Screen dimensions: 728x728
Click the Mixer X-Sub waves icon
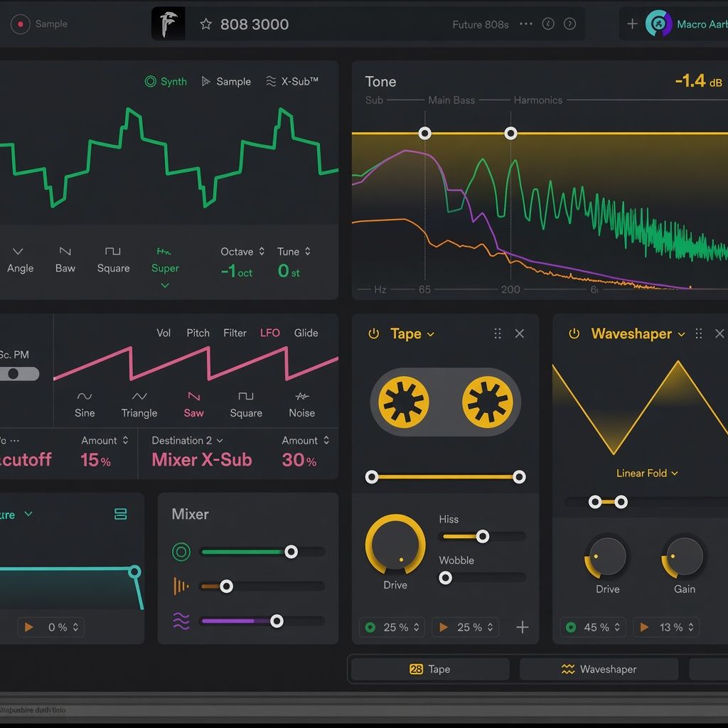pos(181,621)
